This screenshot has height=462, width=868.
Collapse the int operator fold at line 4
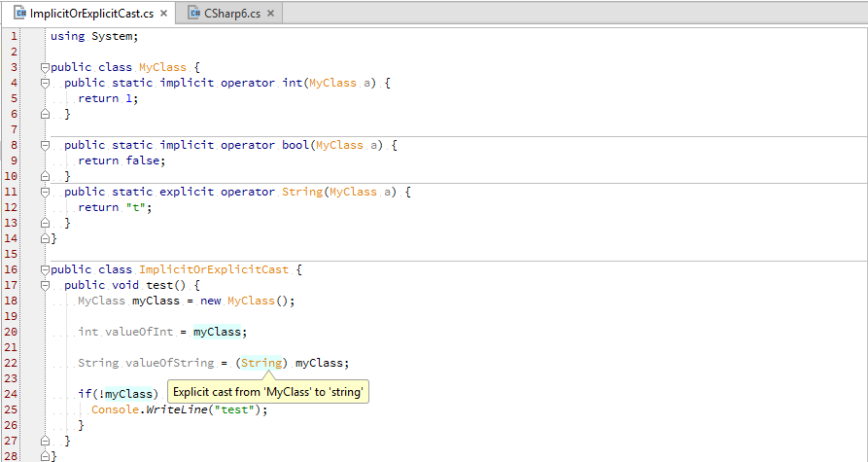tap(45, 83)
